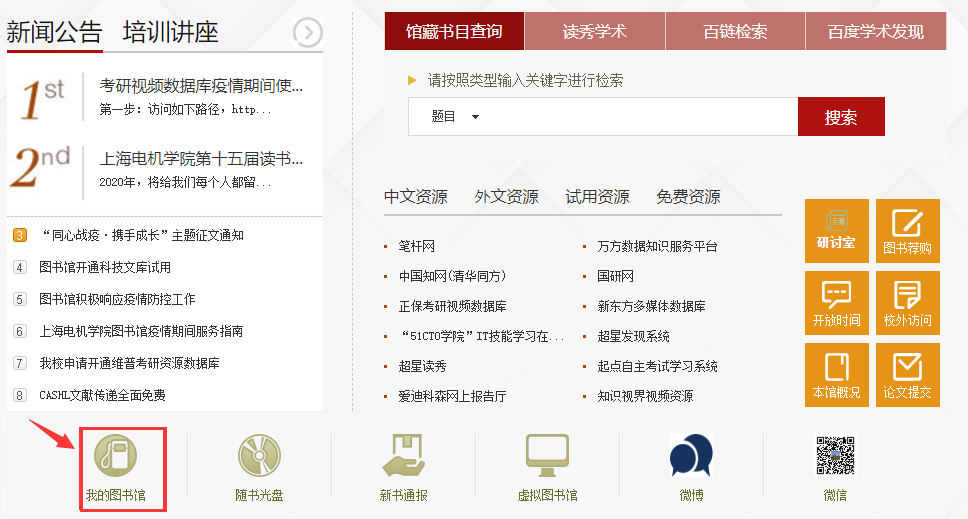Switch to the 读秀学术 tab
The width and height of the screenshot is (968, 519).
tap(594, 32)
